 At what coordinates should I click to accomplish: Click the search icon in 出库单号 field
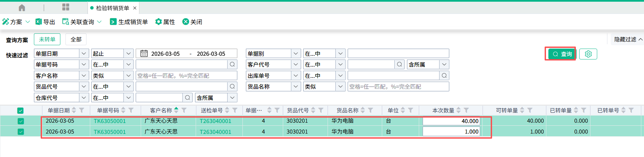pyautogui.click(x=444, y=75)
